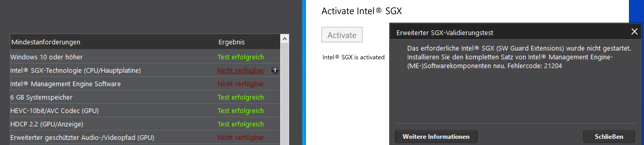Click the info icon beside SGX-Technologie result
Viewport: 644px width, 145px height.
pyautogui.click(x=275, y=71)
